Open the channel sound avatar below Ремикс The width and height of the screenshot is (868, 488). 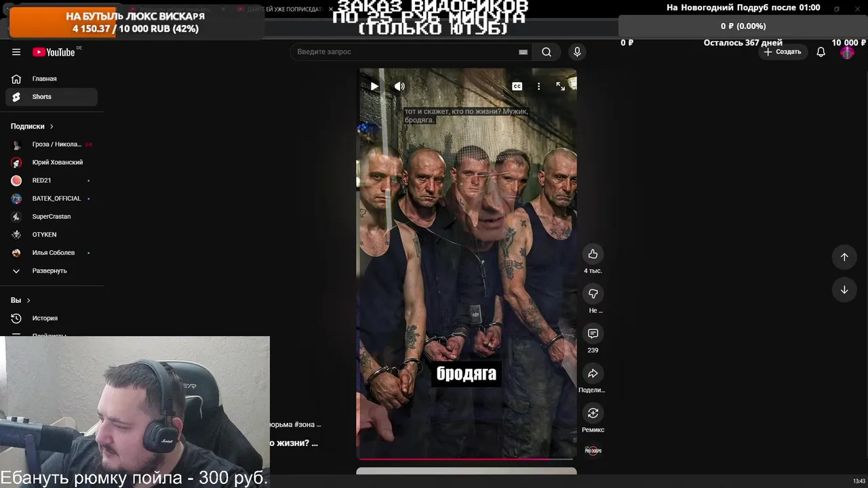[x=593, y=451]
